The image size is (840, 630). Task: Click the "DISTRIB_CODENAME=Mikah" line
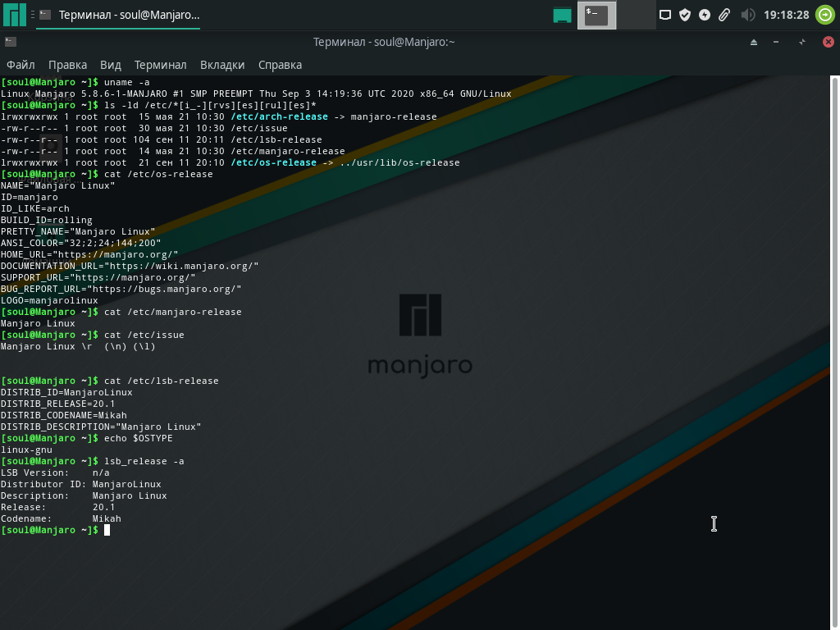coord(64,415)
